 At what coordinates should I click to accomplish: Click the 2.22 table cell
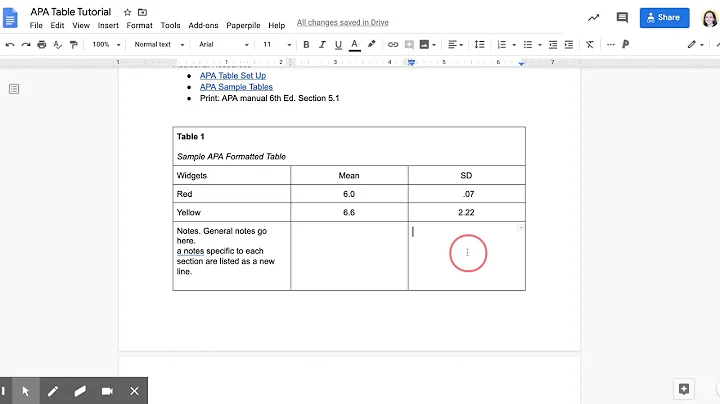(x=467, y=212)
